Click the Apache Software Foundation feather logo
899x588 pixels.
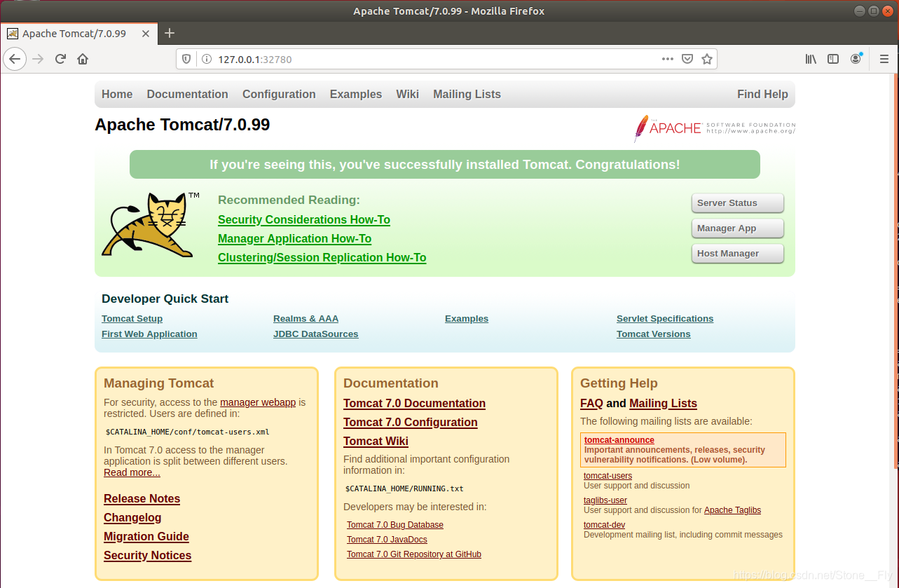(x=715, y=128)
